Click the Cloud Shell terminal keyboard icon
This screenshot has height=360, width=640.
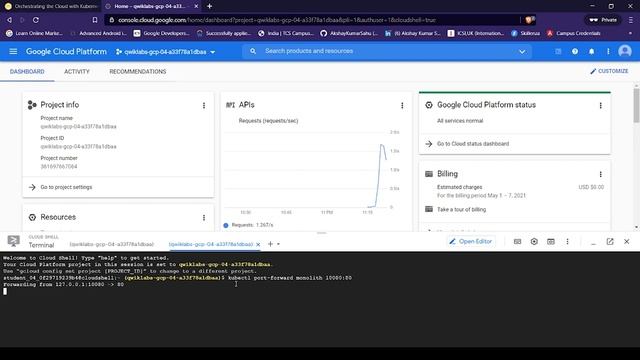[x=517, y=242]
